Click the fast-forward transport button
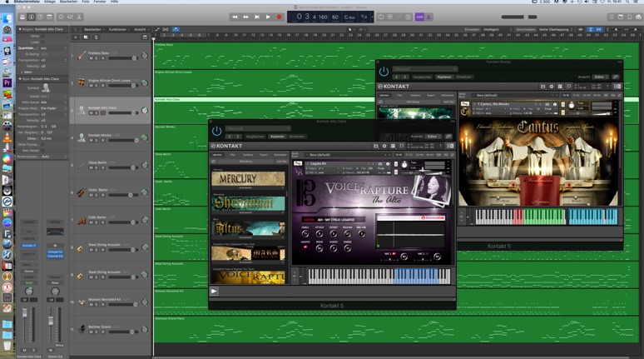This screenshot has width=644, height=359. (245, 17)
